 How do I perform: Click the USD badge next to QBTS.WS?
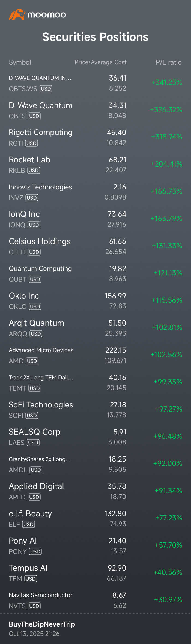click(x=46, y=89)
